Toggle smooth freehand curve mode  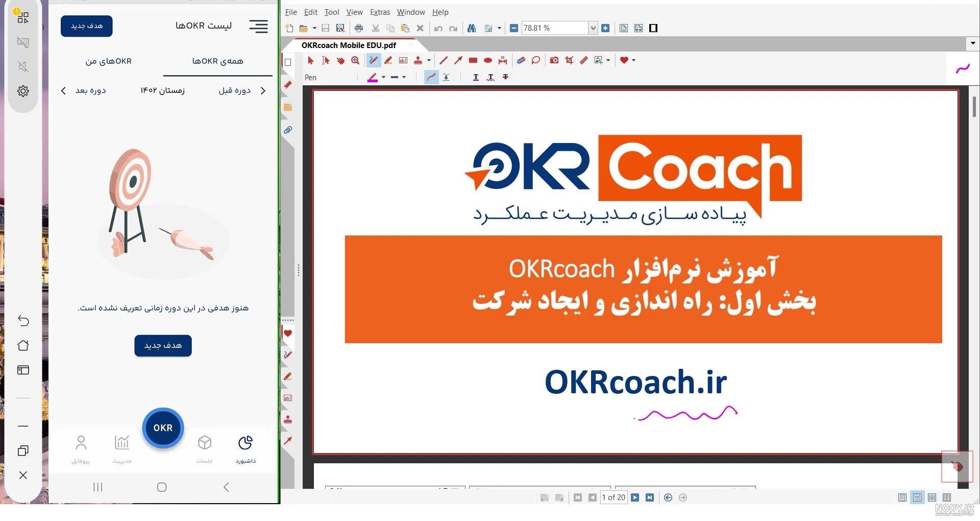[x=431, y=77]
